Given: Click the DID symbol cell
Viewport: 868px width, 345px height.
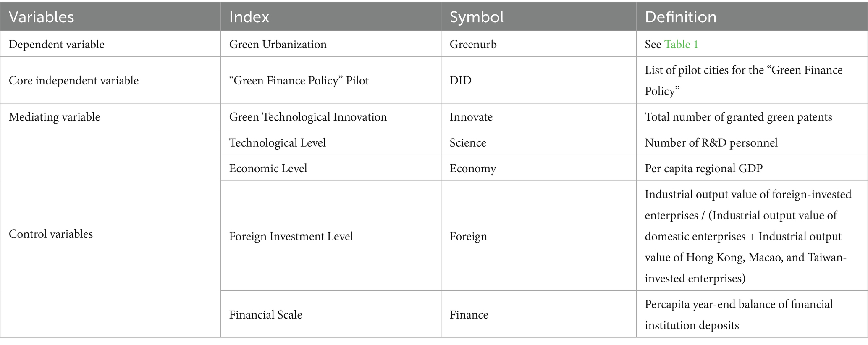Looking at the screenshot, I should tap(460, 81).
